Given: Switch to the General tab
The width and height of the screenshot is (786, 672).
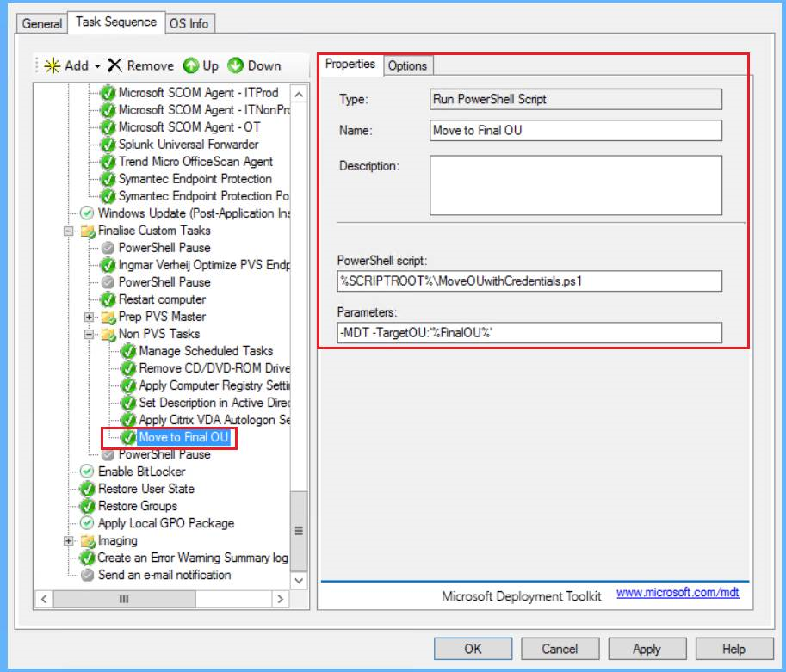Looking at the screenshot, I should click(43, 23).
